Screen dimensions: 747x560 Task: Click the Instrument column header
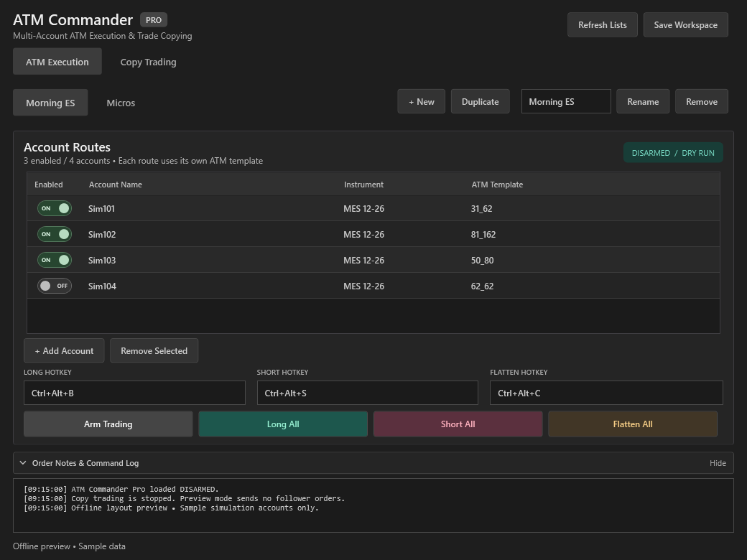363,185
